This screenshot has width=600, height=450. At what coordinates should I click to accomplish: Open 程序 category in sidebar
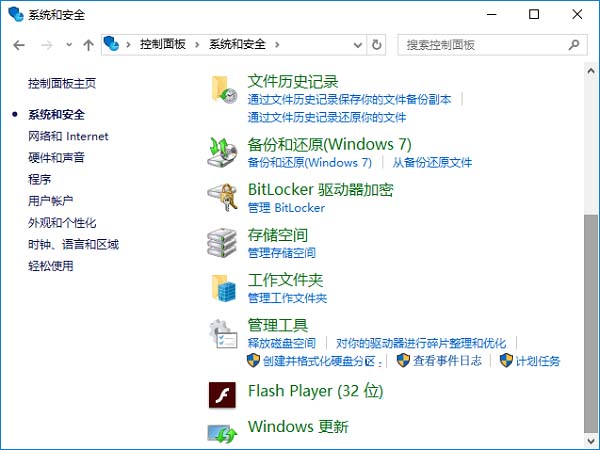pos(39,179)
